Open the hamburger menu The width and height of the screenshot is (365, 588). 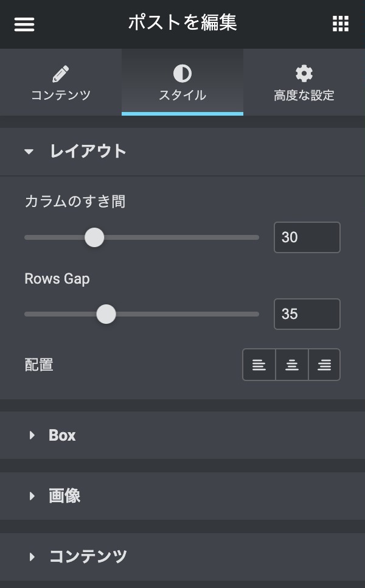pos(24,24)
